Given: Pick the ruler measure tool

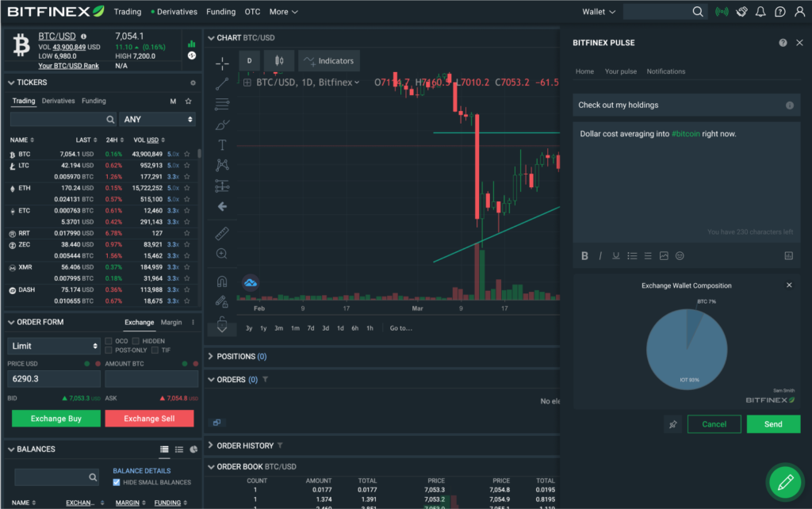Looking at the screenshot, I should tap(222, 234).
